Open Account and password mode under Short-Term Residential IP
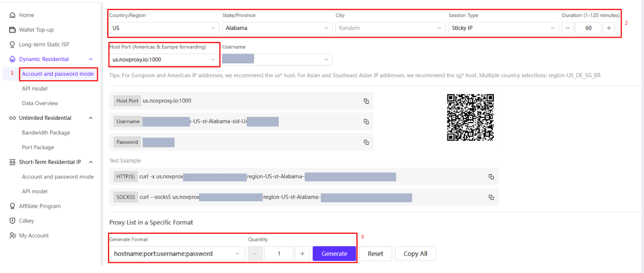 click(x=58, y=177)
